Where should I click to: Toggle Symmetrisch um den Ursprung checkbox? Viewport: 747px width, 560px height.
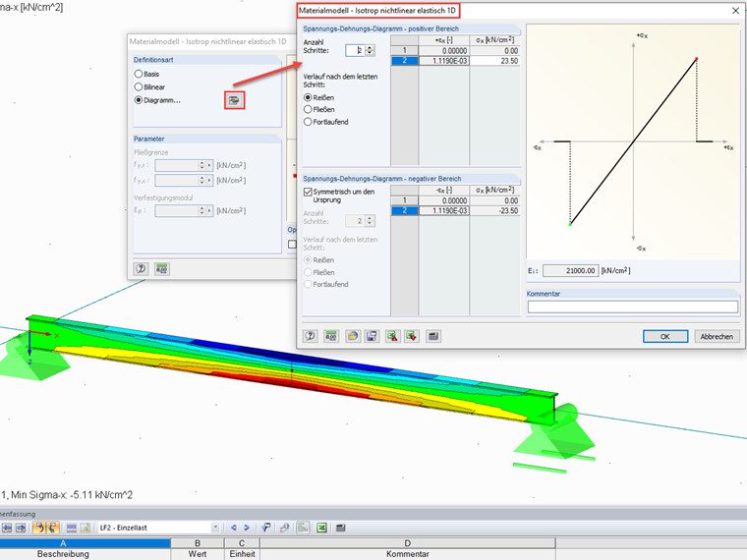pyautogui.click(x=308, y=192)
